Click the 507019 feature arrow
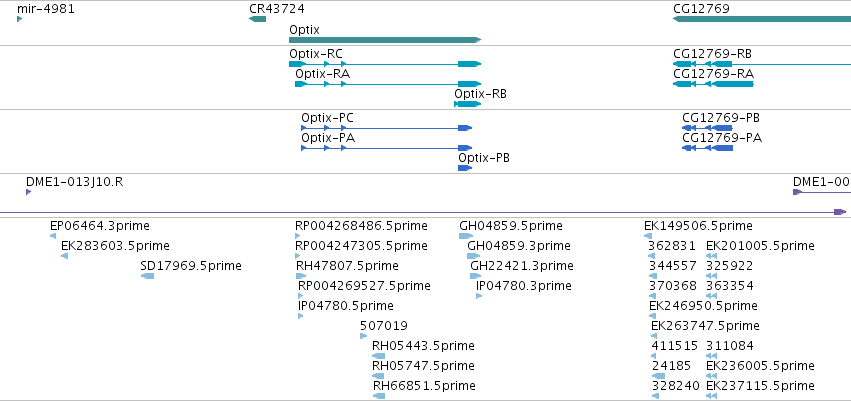The image size is (851, 401). pyautogui.click(x=364, y=336)
